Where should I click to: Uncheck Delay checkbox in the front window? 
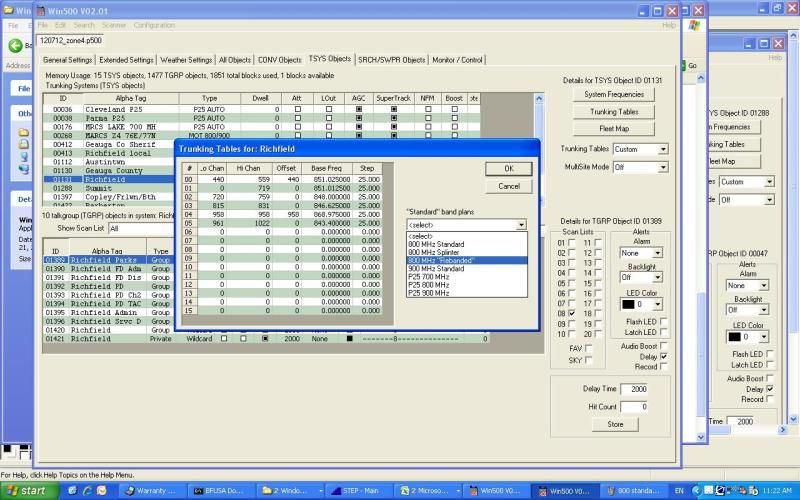(x=663, y=357)
